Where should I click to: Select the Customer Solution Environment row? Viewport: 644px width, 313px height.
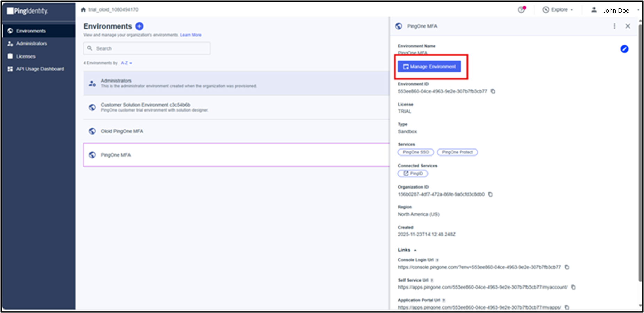coord(236,107)
